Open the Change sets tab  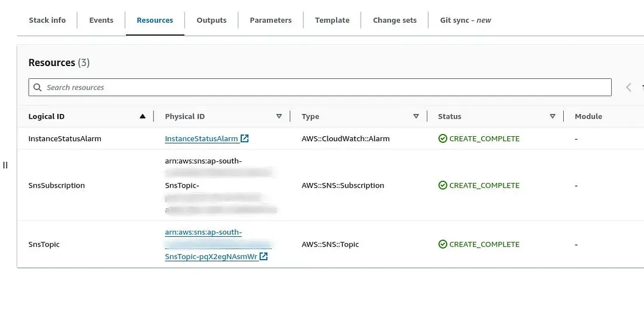pos(395,20)
